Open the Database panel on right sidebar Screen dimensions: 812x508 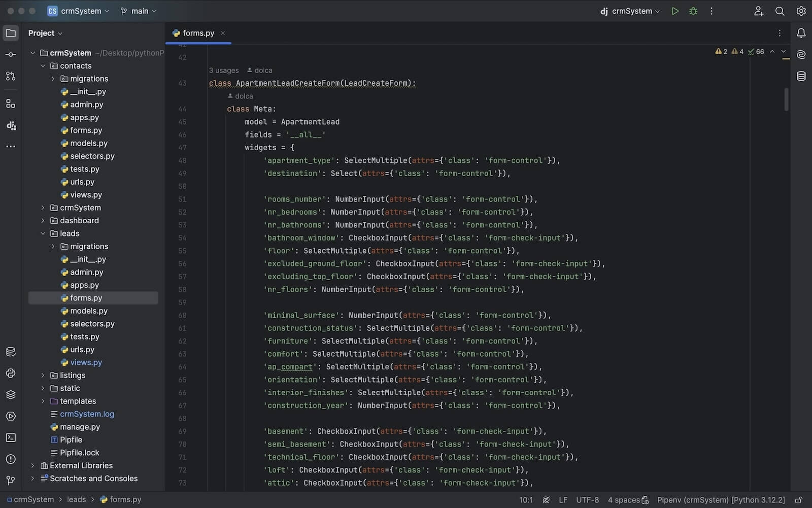(801, 76)
